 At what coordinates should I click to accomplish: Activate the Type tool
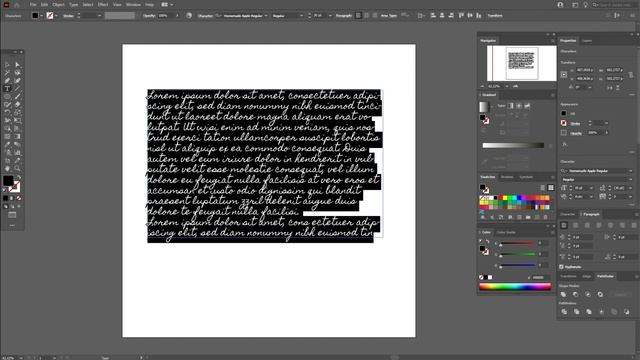coord(7,89)
